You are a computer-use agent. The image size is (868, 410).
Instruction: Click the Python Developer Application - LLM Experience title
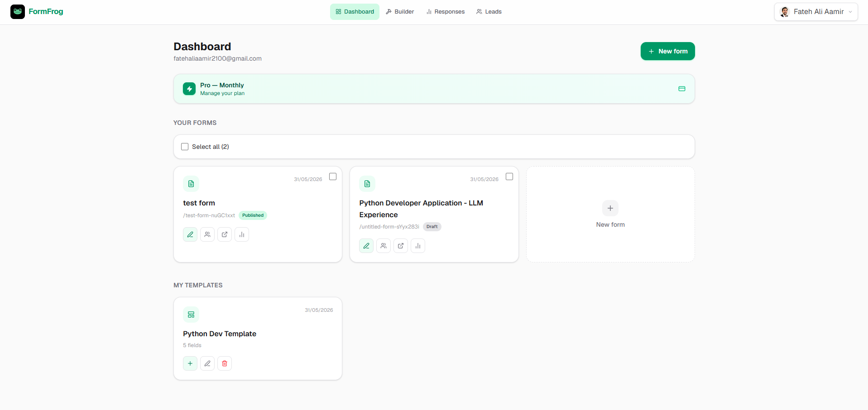(421, 209)
